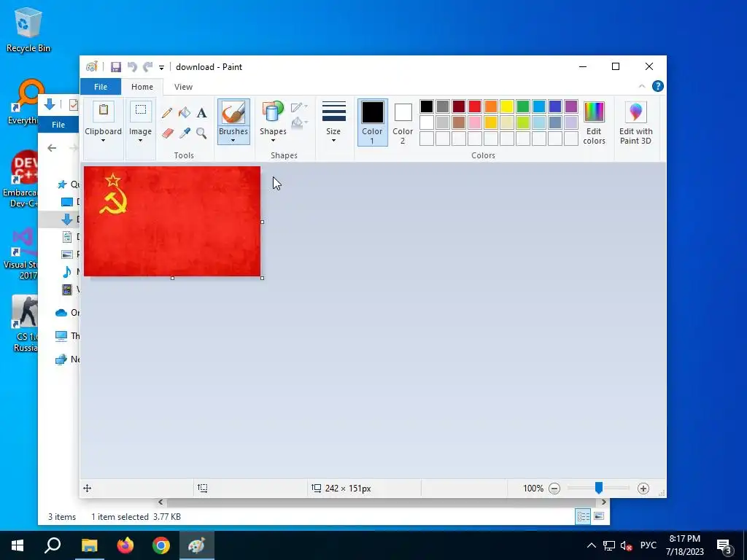Image resolution: width=747 pixels, height=560 pixels.
Task: Open Firefox from the taskbar
Action: pyautogui.click(x=125, y=545)
